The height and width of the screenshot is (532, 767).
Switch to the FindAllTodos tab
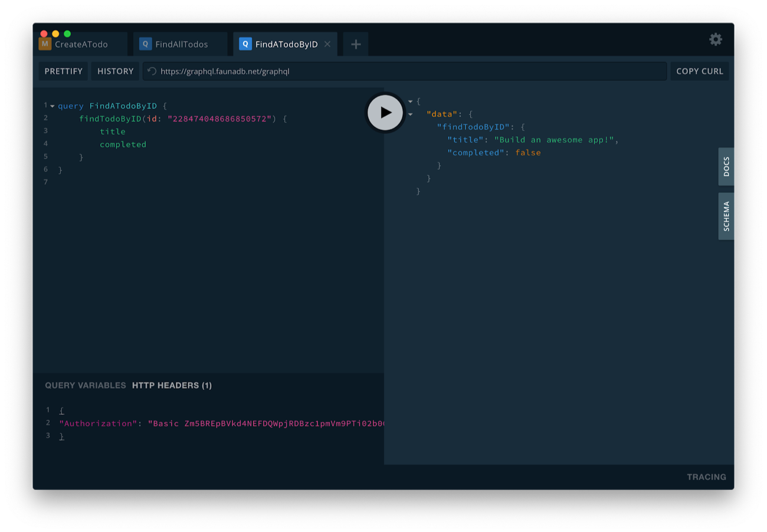180,44
